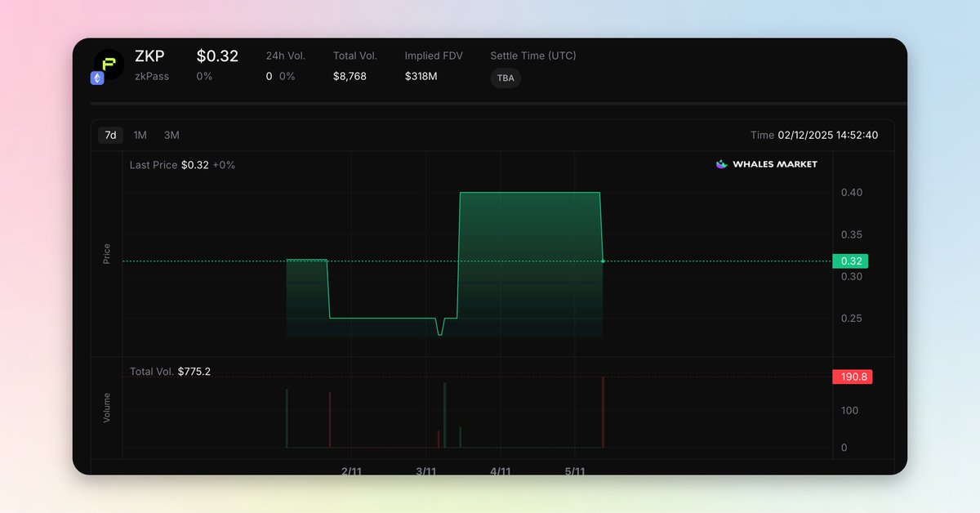Select the 7d timeframe tab
The height and width of the screenshot is (513, 980).
(110, 135)
